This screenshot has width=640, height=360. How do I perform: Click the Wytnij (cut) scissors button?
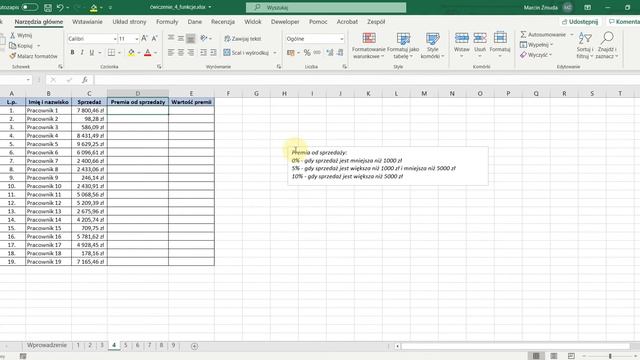[21, 36]
